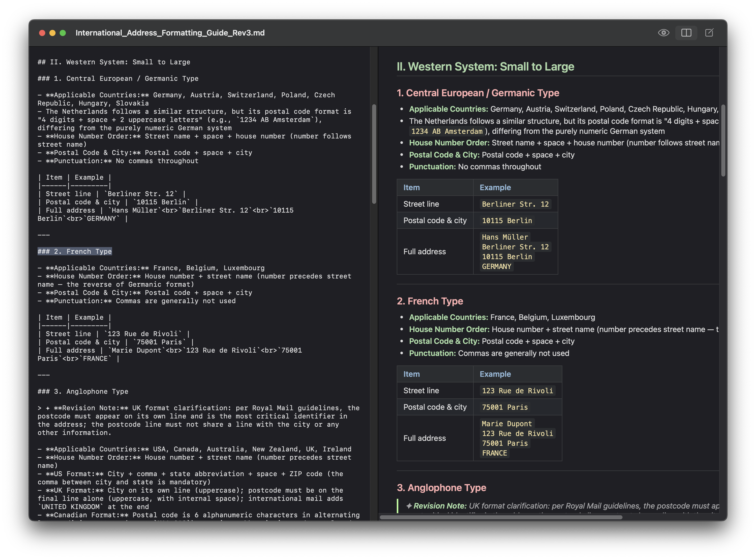The height and width of the screenshot is (559, 756).
Task: Click the '1234 AB Amsterdam' code snippet in preview
Action: (447, 131)
